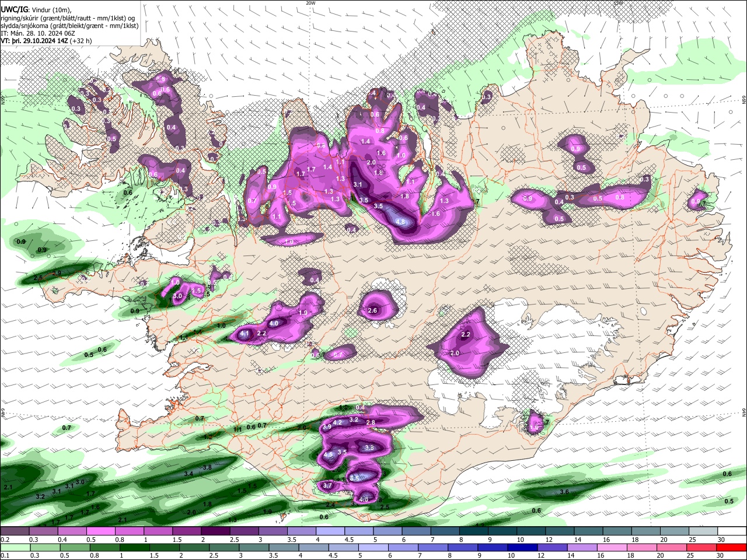Click the 2.4 rain value
The image size is (747, 560).
[x=330, y=505]
